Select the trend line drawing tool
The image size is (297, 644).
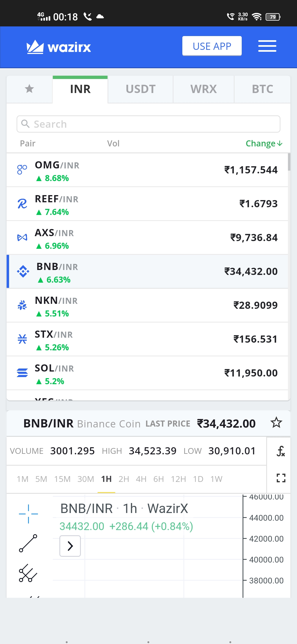click(28, 543)
